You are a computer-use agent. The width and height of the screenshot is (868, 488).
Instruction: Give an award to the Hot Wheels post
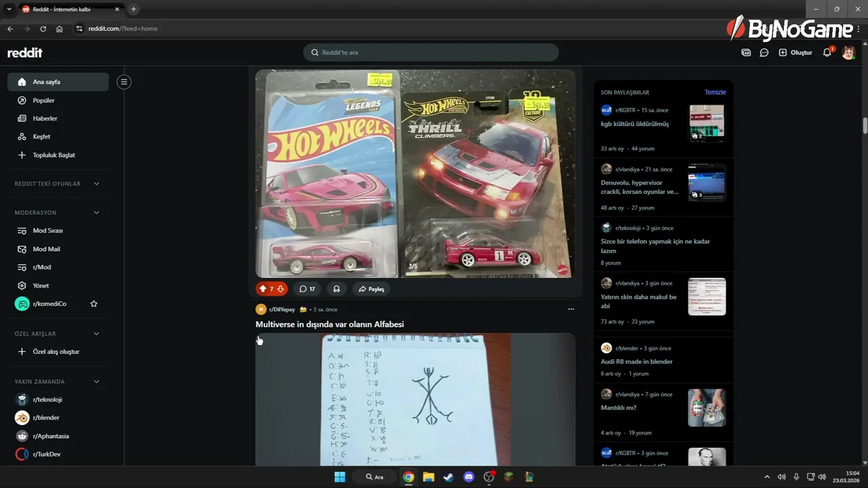[336, 289]
